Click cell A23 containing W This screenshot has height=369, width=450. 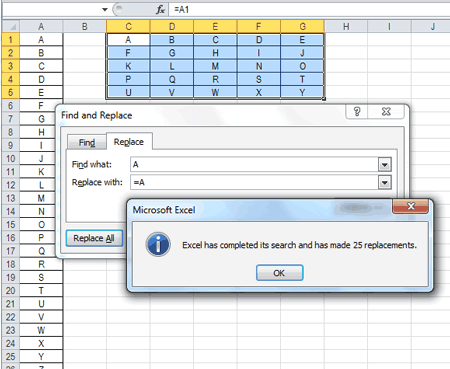41,330
